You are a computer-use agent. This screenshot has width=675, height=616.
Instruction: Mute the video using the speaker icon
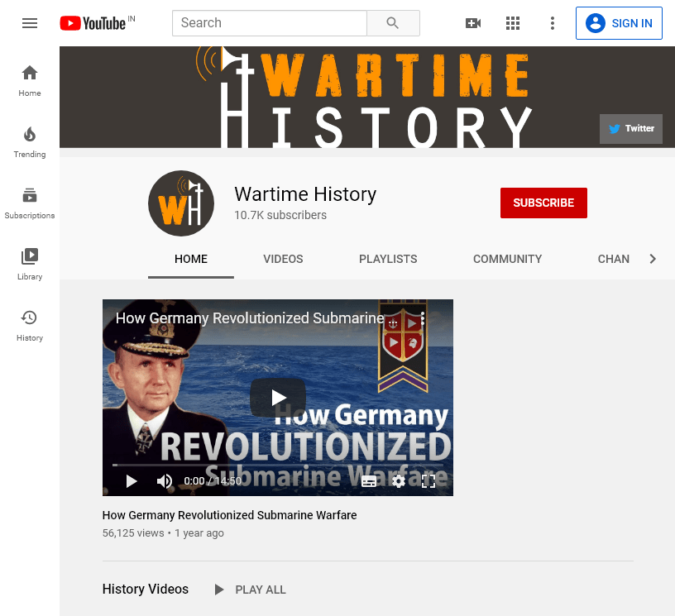(164, 481)
